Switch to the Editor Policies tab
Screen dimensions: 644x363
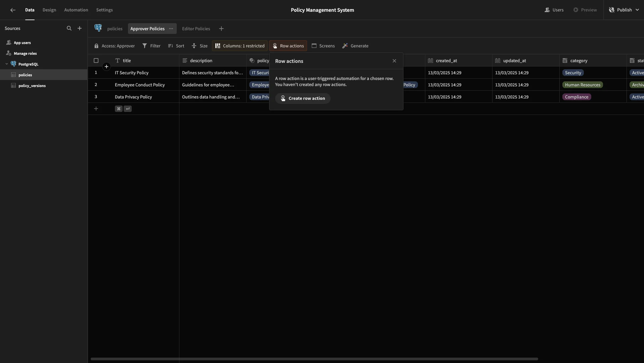[x=196, y=29]
